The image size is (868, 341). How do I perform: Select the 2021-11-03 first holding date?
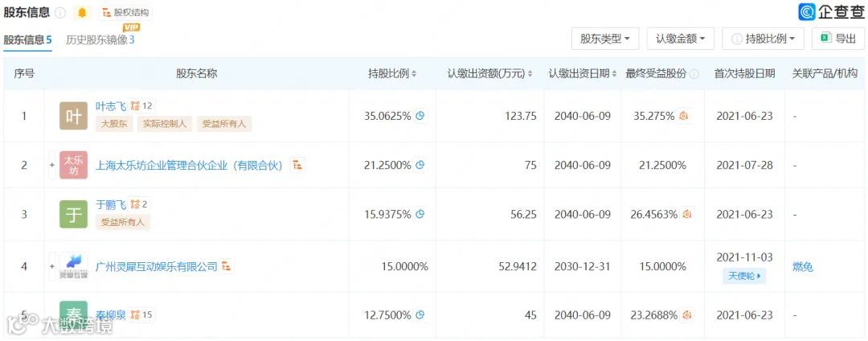click(x=744, y=257)
